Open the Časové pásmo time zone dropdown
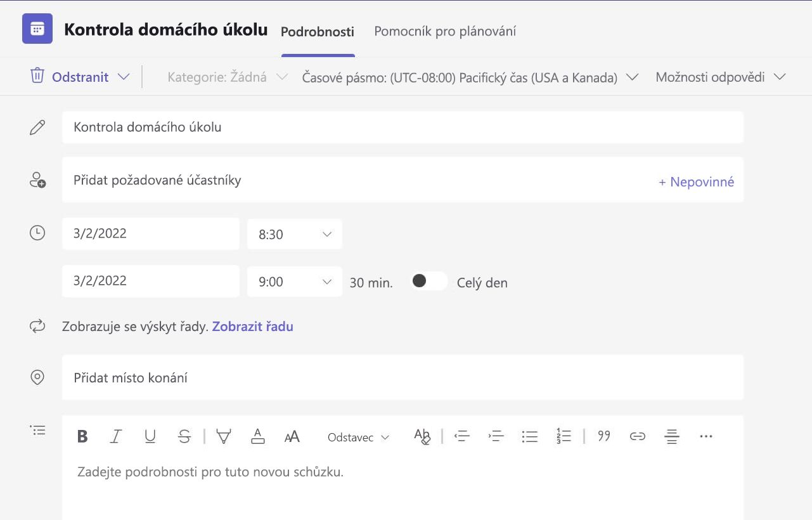 click(470, 77)
